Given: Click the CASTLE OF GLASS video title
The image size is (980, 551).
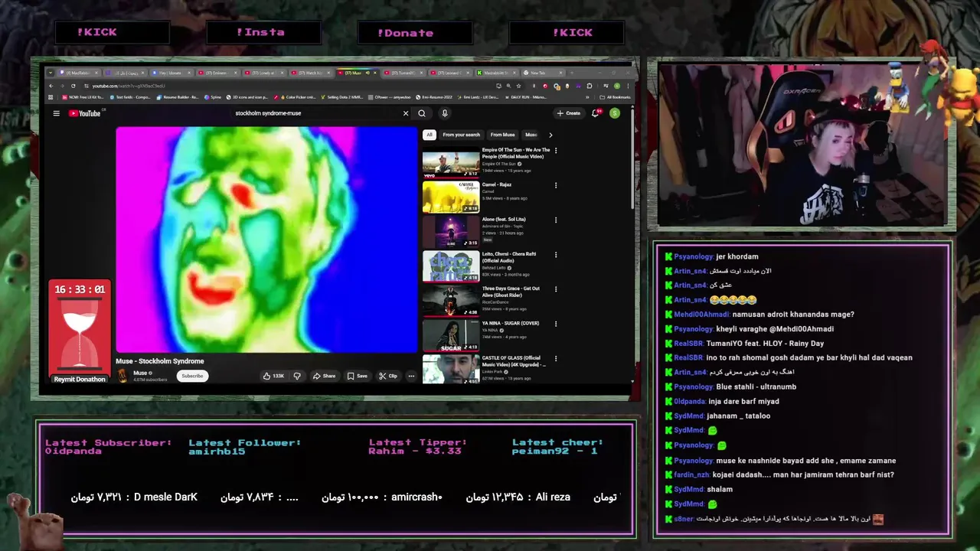Looking at the screenshot, I should click(512, 361).
